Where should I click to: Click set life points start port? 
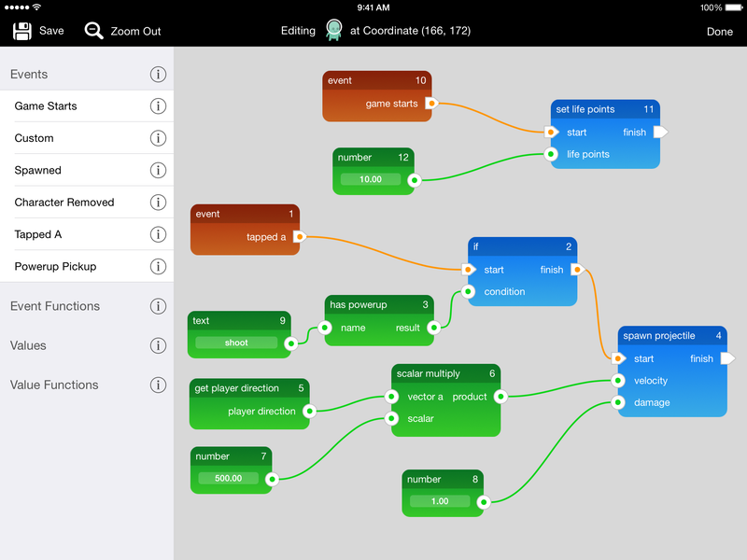pyautogui.click(x=551, y=132)
